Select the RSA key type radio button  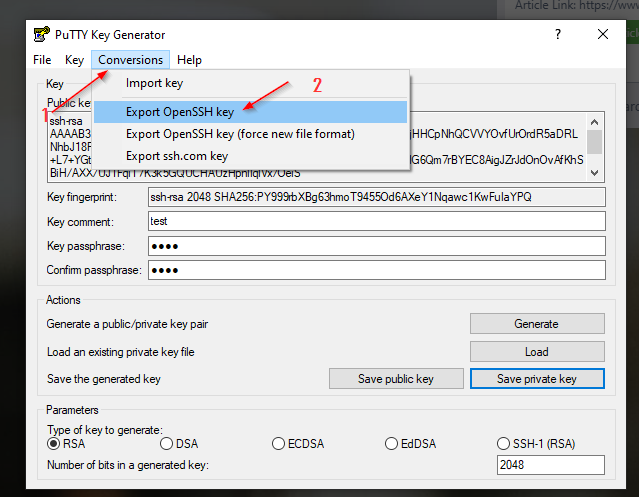(53, 444)
